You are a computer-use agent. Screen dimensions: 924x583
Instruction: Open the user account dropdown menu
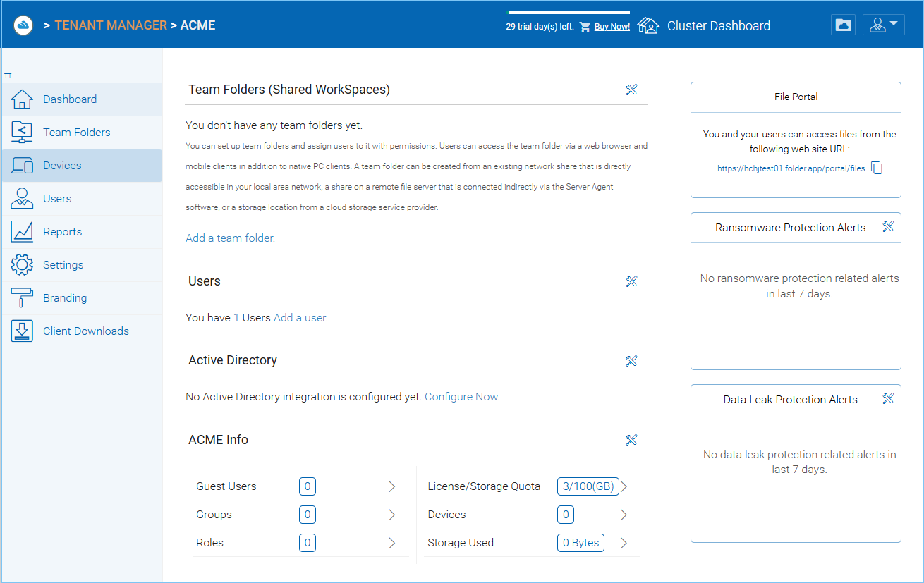[883, 25]
